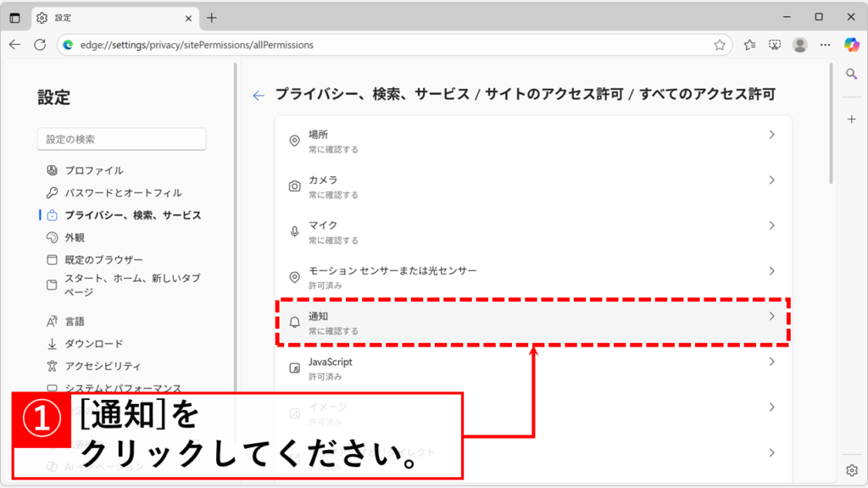Click the address bar URL
This screenshot has height=488, width=868.
(197, 45)
